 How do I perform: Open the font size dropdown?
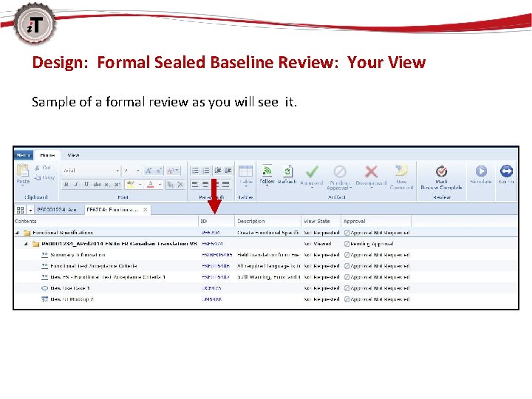pyautogui.click(x=137, y=171)
